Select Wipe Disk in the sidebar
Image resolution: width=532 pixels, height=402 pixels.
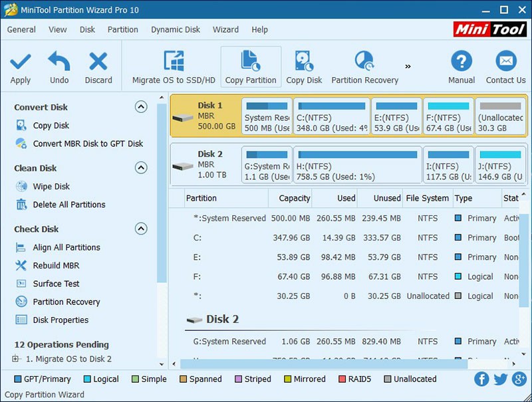pyautogui.click(x=51, y=187)
